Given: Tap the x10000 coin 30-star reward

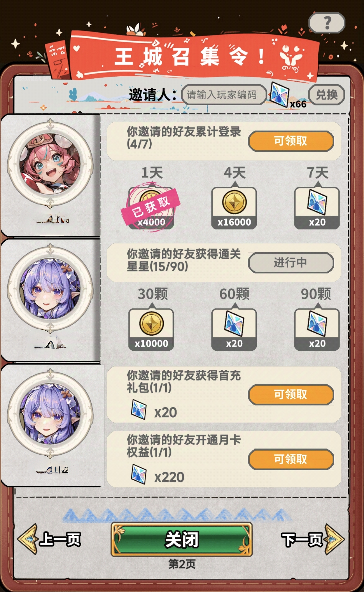Looking at the screenshot, I should (x=151, y=329).
